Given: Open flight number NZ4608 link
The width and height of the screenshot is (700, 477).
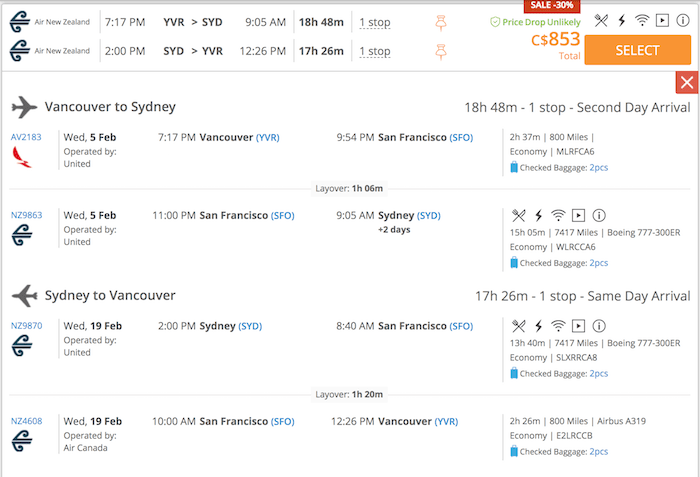Looking at the screenshot, I should point(26,421).
